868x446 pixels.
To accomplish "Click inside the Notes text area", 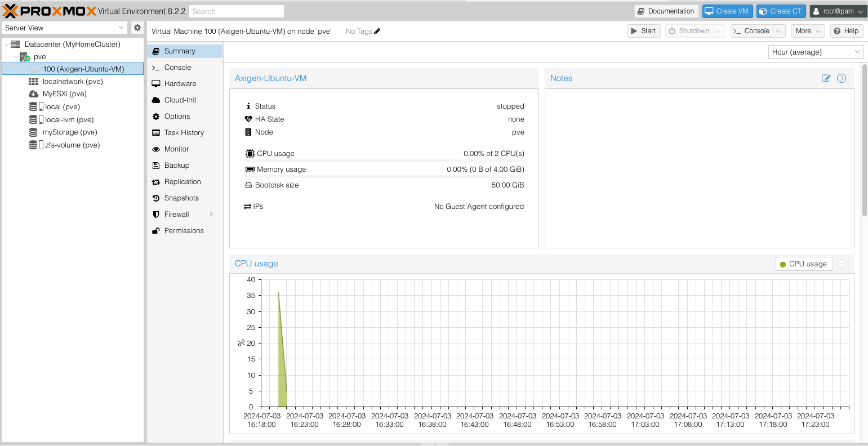I will pos(700,168).
